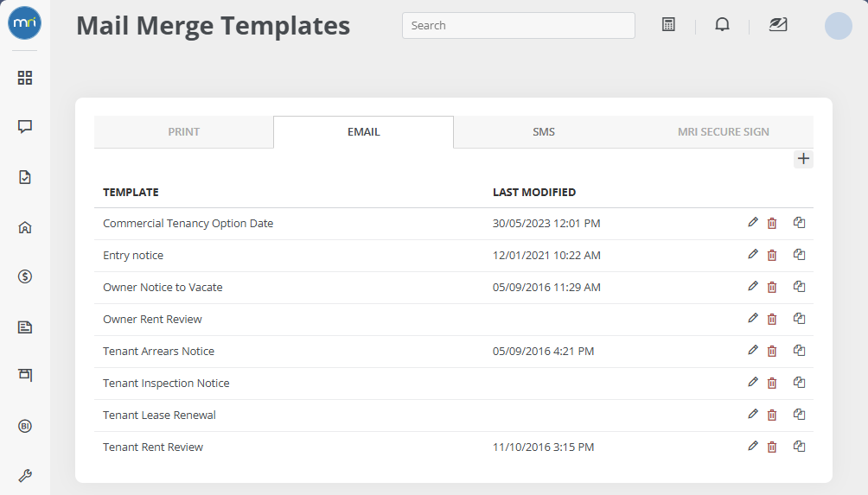Click the 12/01/2021 10:22 AM date

coord(546,256)
